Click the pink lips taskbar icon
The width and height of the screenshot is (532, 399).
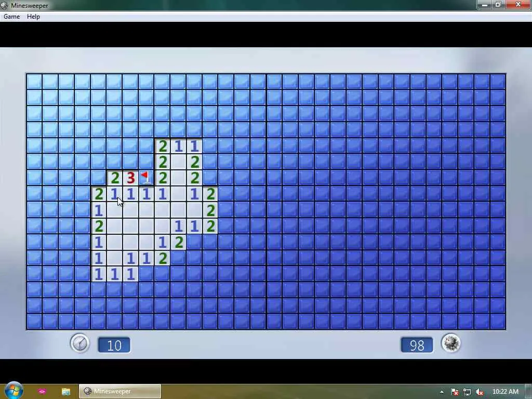tap(42, 391)
